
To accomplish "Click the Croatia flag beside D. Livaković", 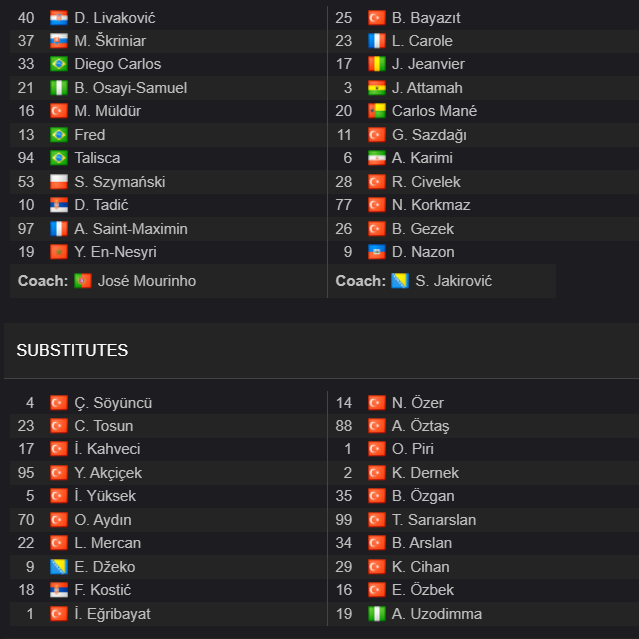I will point(59,18).
